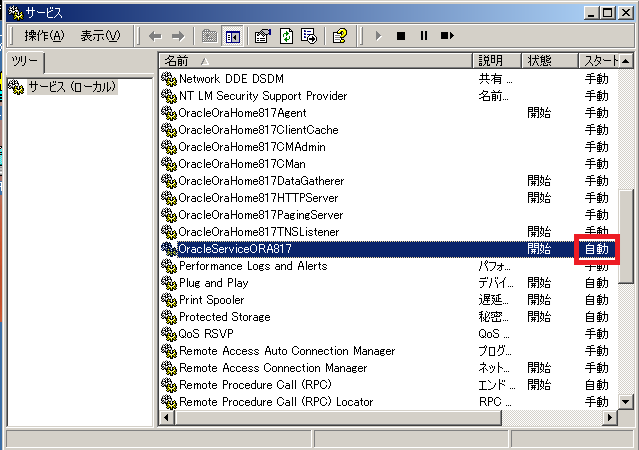
Task: Click the Export List toolbar icon
Action: click(x=309, y=36)
